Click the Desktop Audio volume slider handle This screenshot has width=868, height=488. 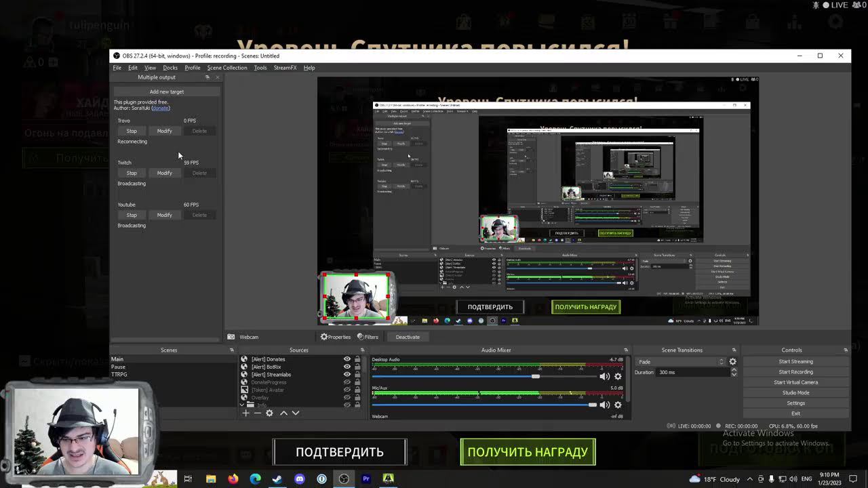coord(536,376)
